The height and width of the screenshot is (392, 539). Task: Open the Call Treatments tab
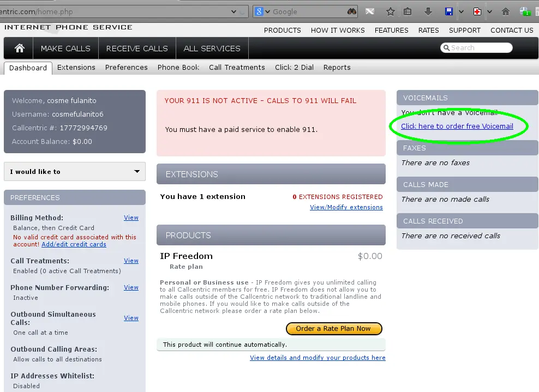[237, 68]
